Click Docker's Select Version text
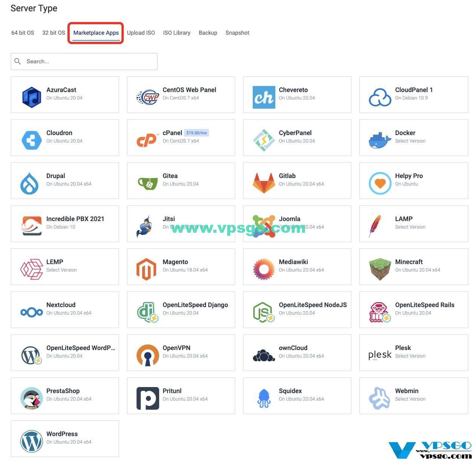The width and height of the screenshot is (476, 461). (410, 141)
